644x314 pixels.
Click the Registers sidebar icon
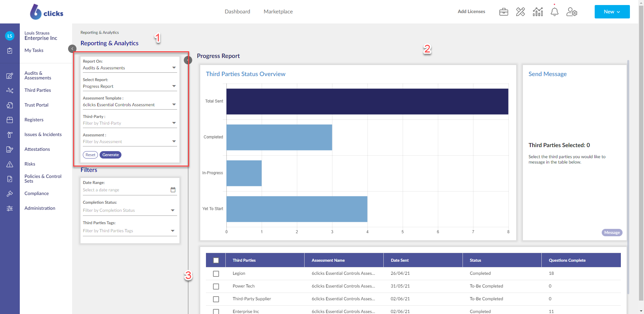tap(10, 120)
